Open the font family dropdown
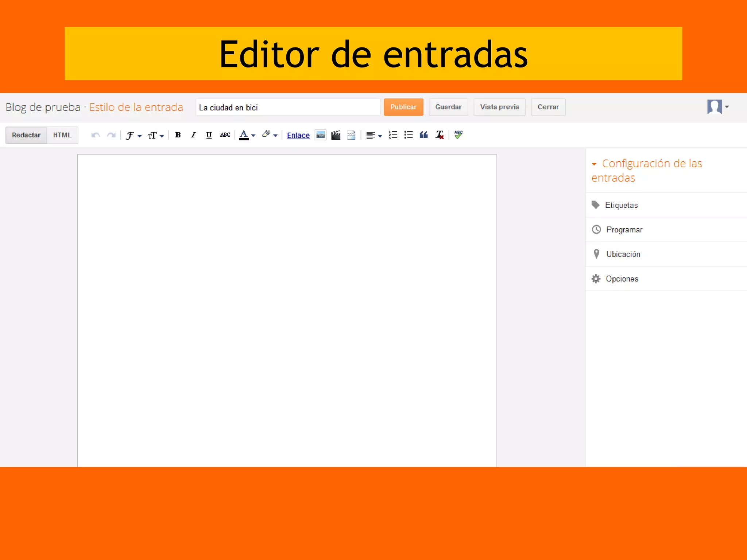Image resolution: width=747 pixels, height=560 pixels. (x=133, y=135)
